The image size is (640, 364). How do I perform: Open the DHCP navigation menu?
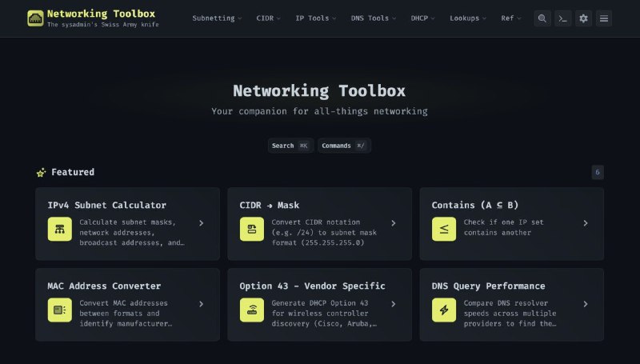(x=423, y=18)
